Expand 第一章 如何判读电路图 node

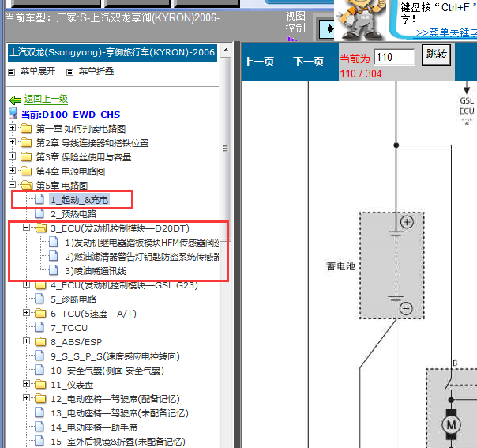click(x=12, y=127)
